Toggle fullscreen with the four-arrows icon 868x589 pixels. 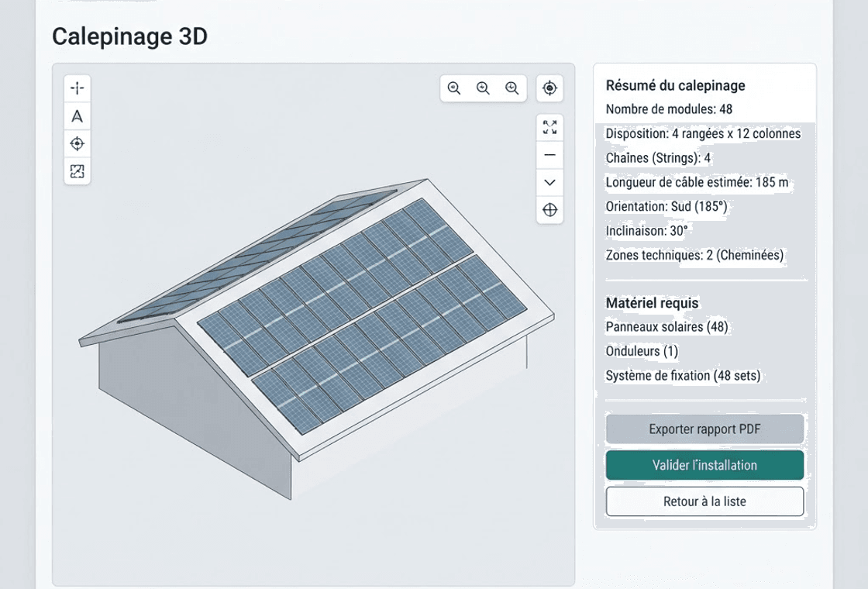tap(549, 127)
